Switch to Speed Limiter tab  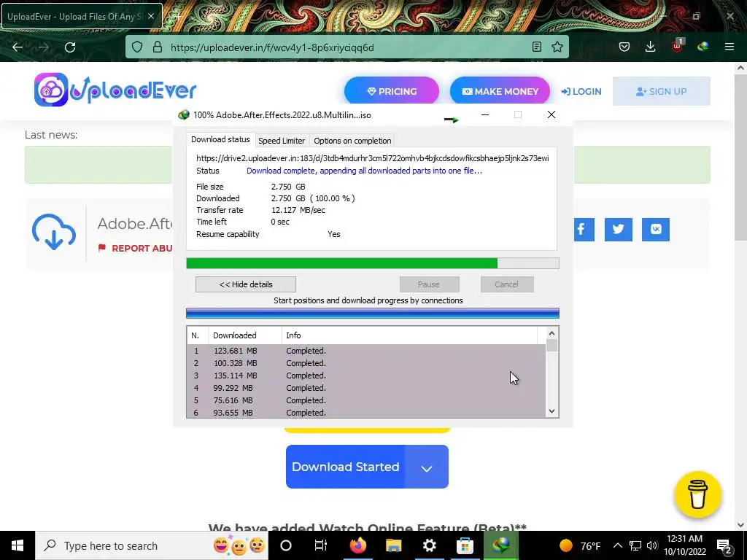[282, 141]
